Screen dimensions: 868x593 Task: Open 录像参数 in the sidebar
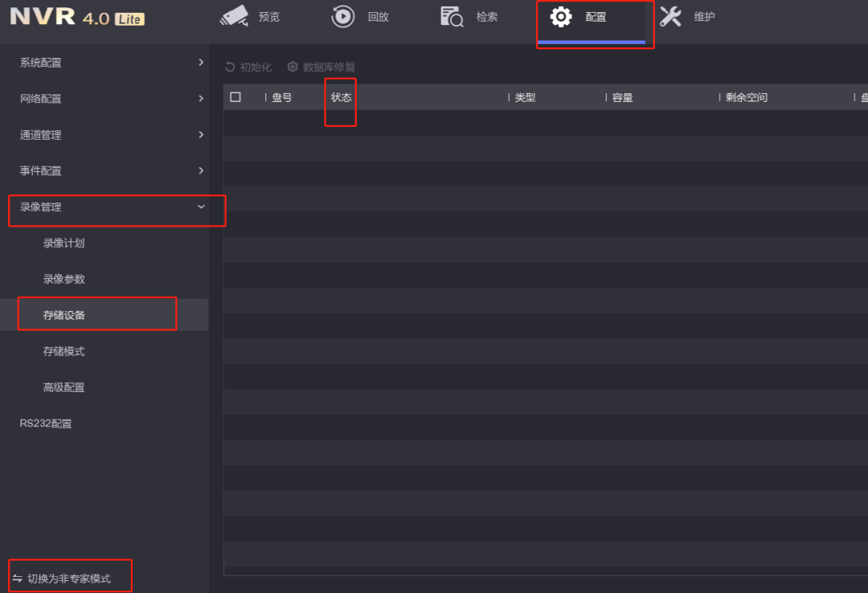pyautogui.click(x=64, y=280)
